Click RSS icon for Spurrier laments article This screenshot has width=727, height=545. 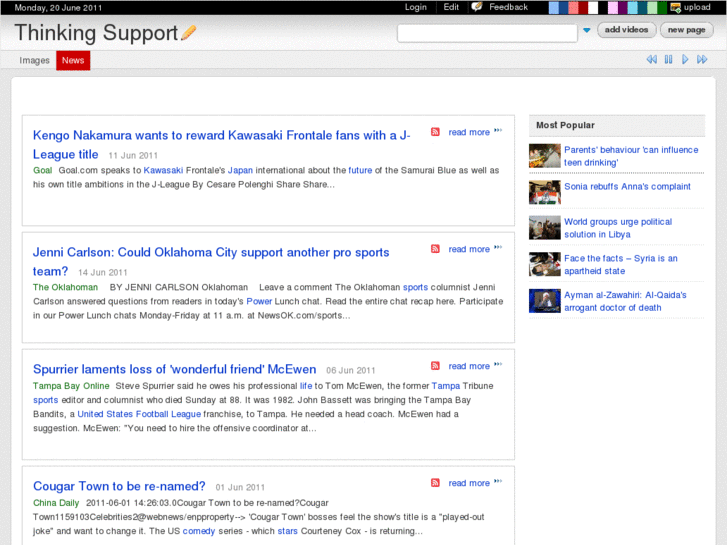[x=435, y=365]
